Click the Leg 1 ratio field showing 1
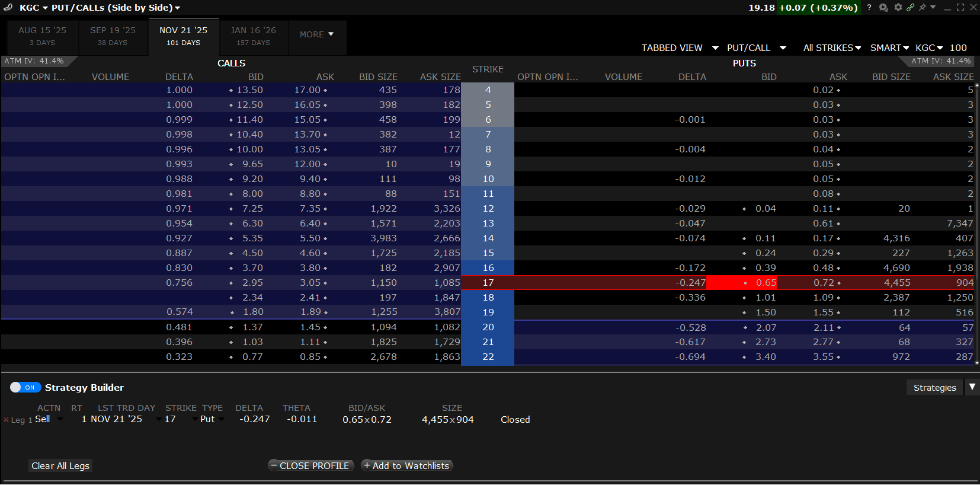The height and width of the screenshot is (485, 980). [x=84, y=419]
